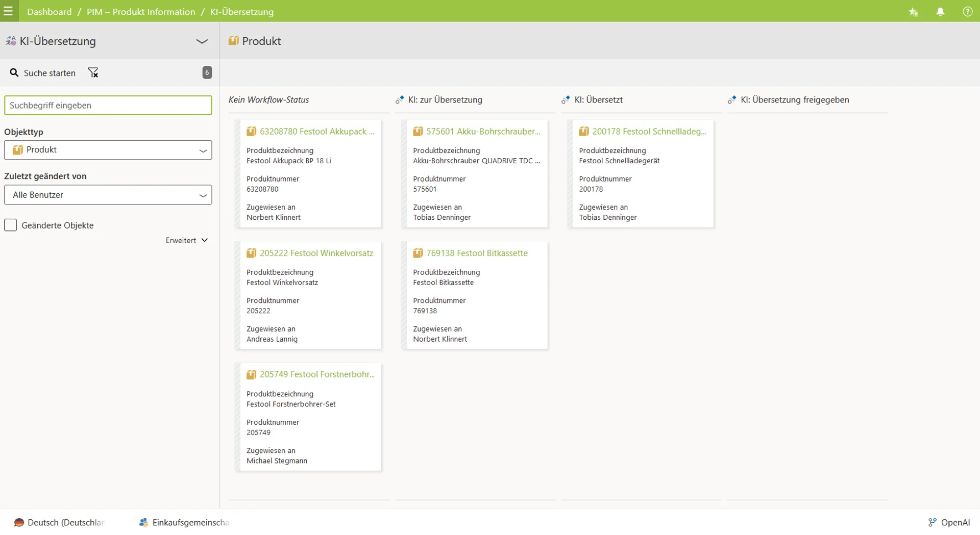The image size is (980, 535).
Task: Click the Produkt header box icon
Action: click(233, 41)
